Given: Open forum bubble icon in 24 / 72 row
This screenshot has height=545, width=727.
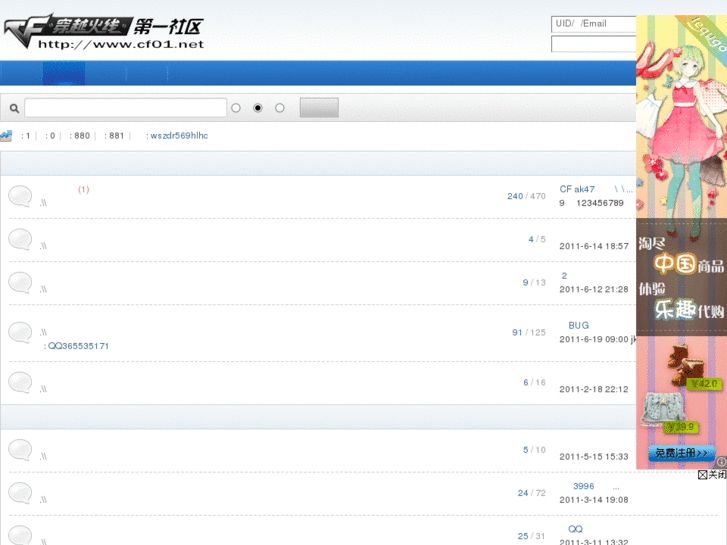Looking at the screenshot, I should tap(20, 493).
